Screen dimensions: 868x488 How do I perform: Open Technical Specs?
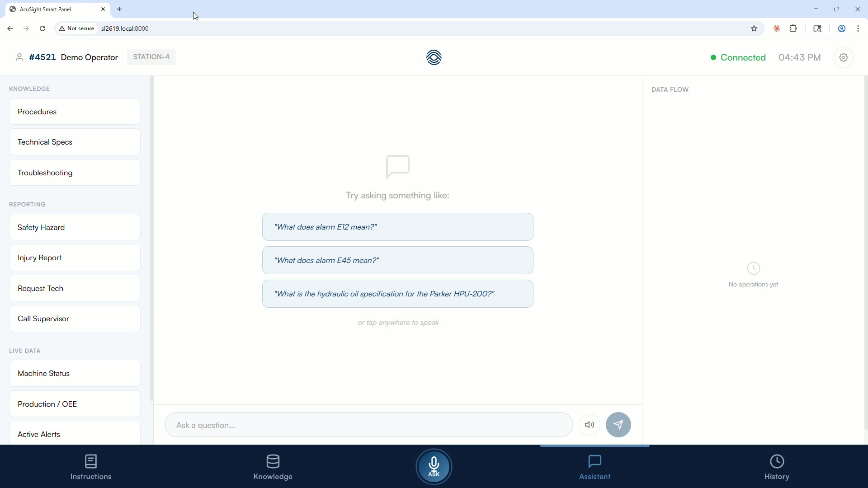point(75,142)
